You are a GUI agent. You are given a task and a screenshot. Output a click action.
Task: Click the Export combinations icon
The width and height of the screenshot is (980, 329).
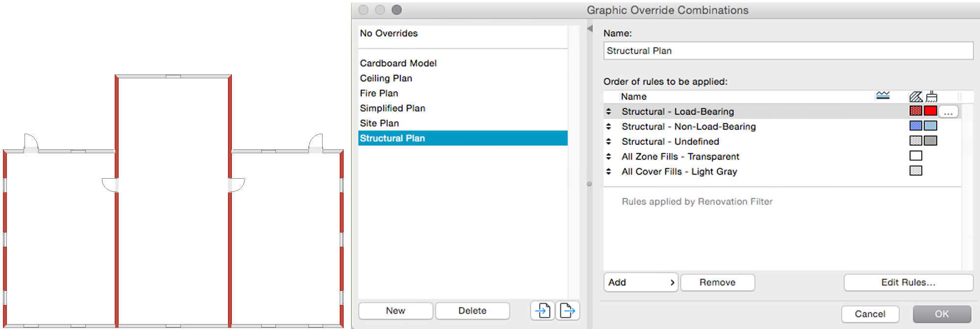(567, 310)
